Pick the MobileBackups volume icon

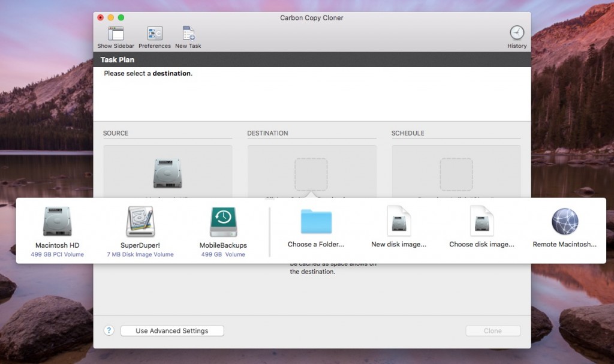[x=223, y=222]
